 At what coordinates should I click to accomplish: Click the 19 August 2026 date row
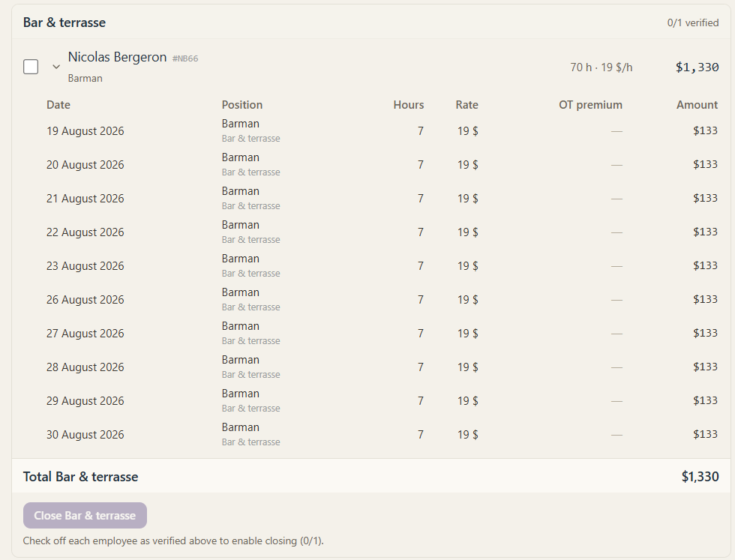point(382,130)
